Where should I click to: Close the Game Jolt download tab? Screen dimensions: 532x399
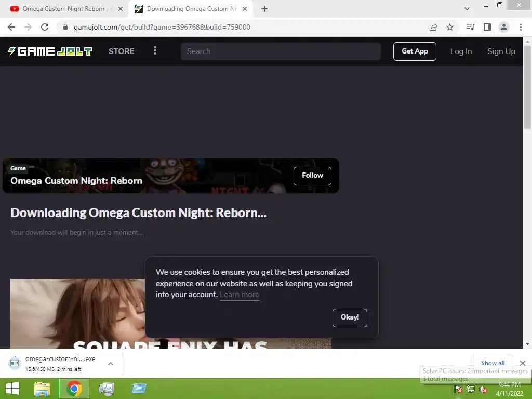[x=245, y=9]
